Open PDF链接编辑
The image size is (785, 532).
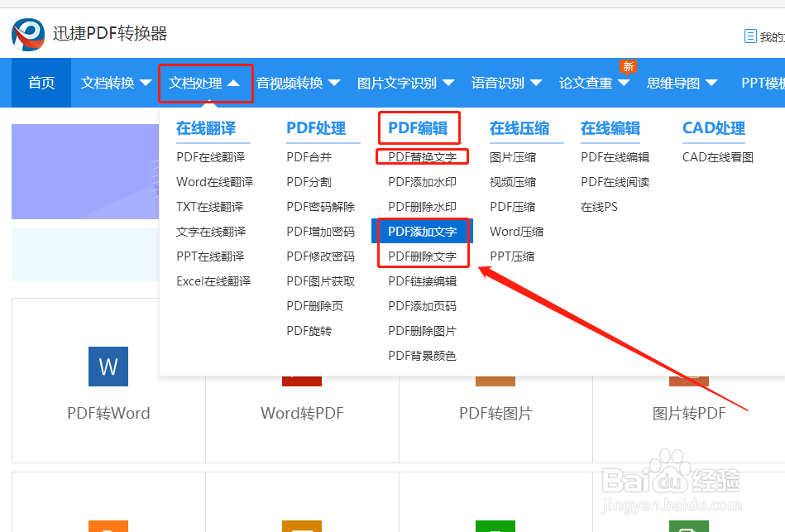[x=422, y=281]
